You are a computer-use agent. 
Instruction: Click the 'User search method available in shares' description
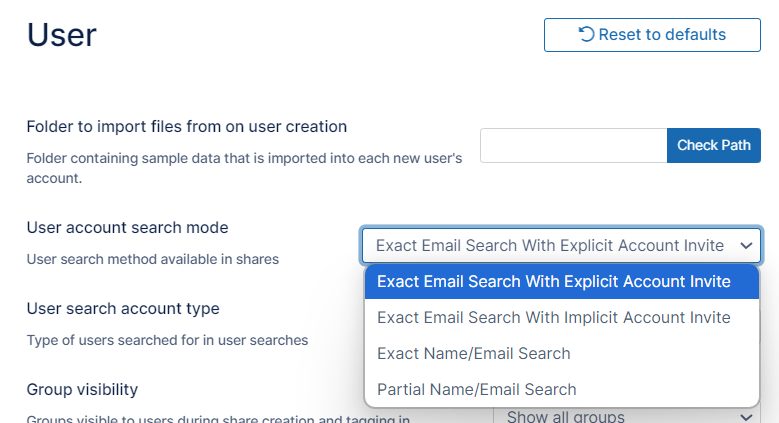pos(152,259)
